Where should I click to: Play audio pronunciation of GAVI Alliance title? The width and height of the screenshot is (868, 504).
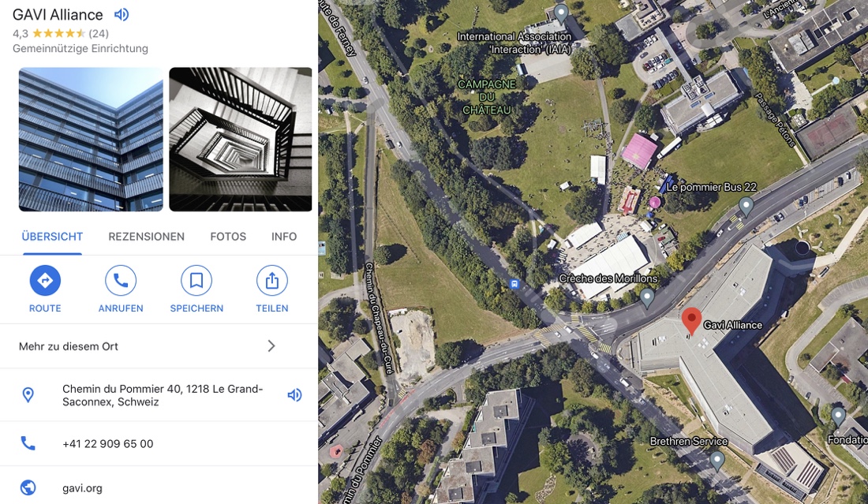point(122,14)
